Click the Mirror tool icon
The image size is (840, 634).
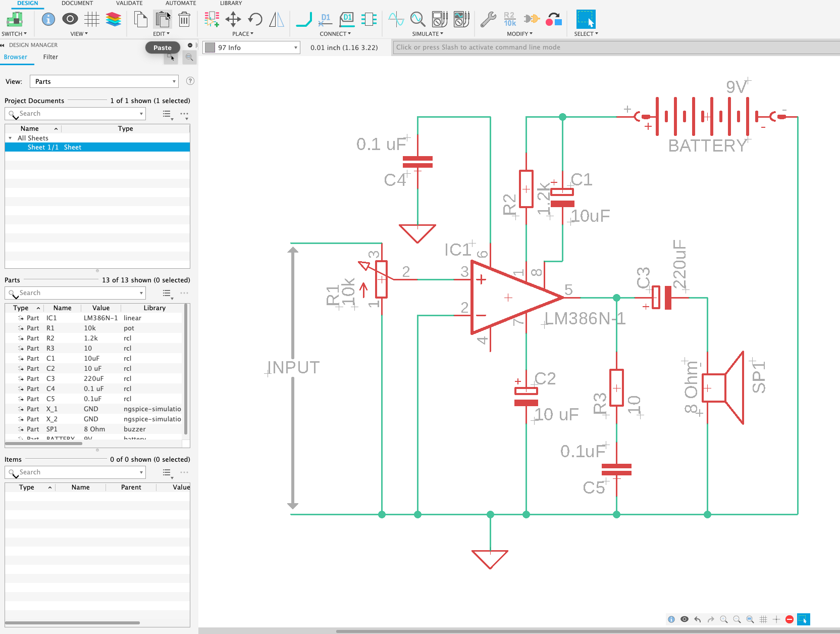coord(277,19)
